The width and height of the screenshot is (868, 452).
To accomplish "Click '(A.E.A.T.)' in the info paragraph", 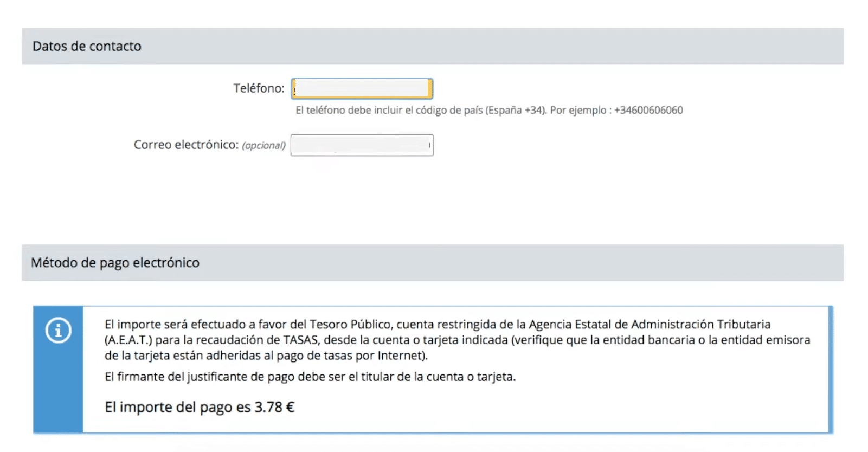I will click(x=128, y=340).
